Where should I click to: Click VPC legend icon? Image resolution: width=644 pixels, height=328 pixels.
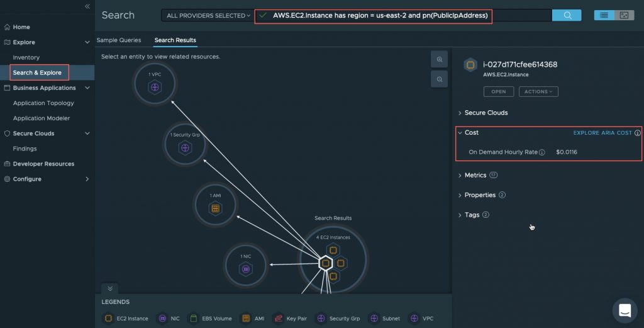[414, 319]
